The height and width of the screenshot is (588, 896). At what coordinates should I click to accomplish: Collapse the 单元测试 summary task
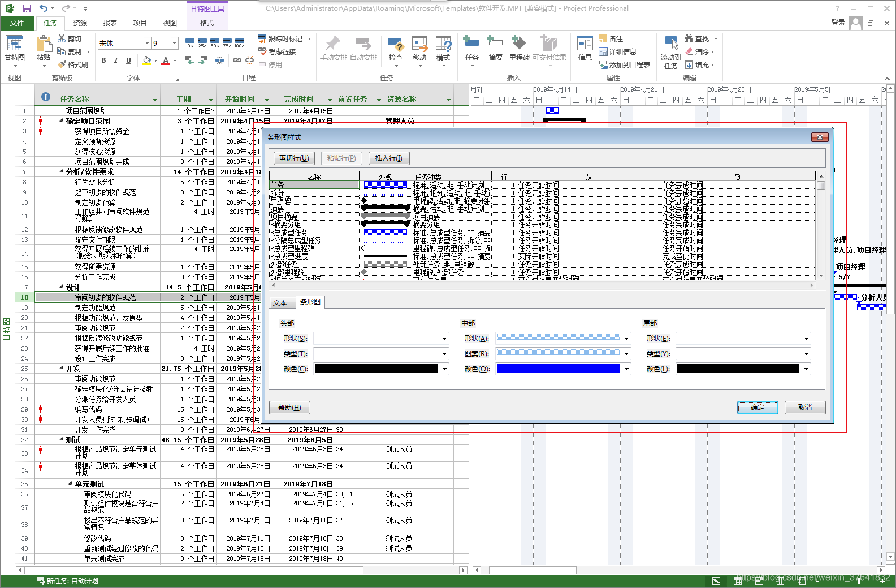click(70, 484)
